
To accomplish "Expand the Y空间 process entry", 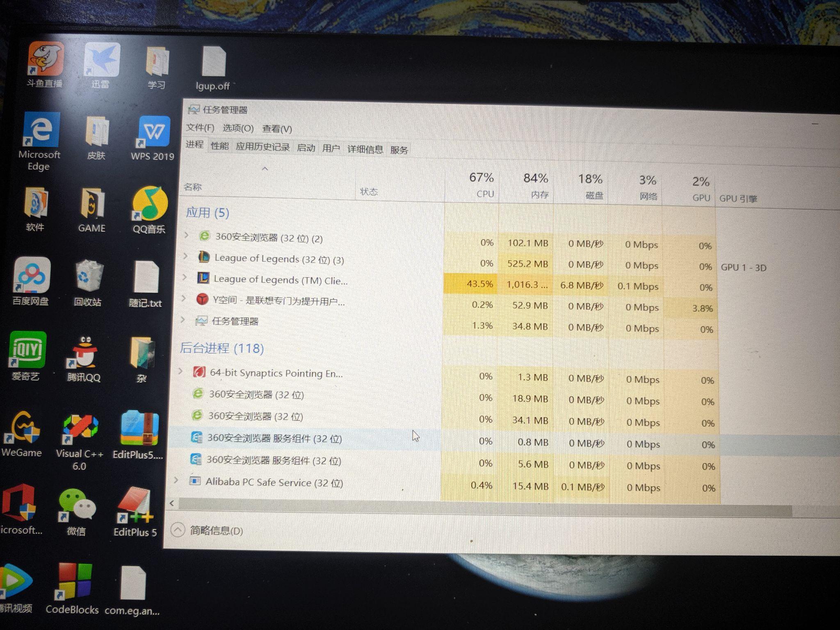I will pos(184,299).
